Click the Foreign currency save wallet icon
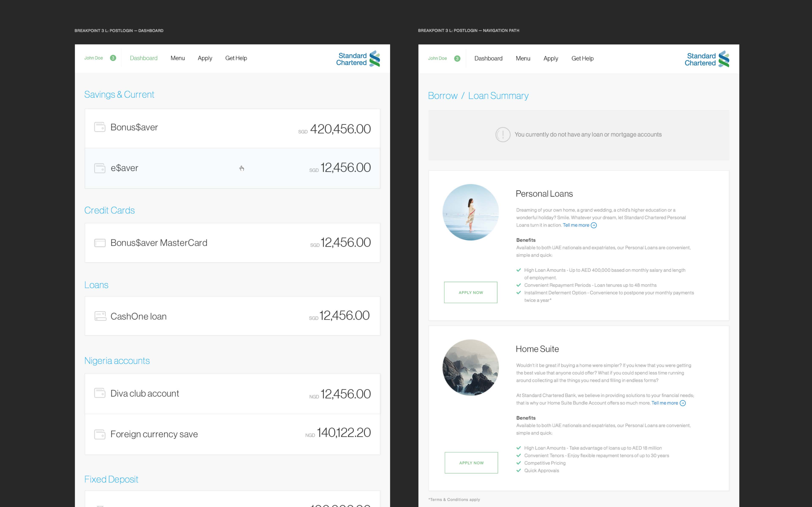Image resolution: width=812 pixels, height=507 pixels. click(100, 434)
